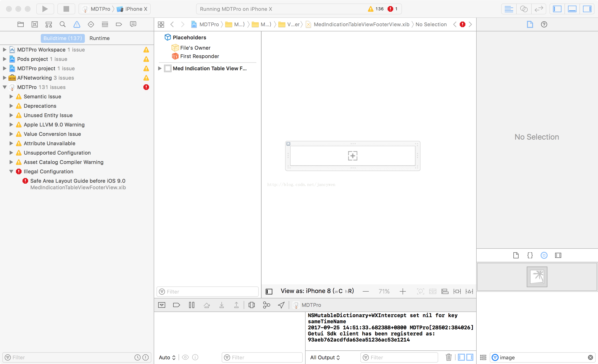Image resolution: width=598 pixels, height=364 pixels.
Task: Expand Apple LLVM 9.0 Warning group
Action: tap(11, 124)
